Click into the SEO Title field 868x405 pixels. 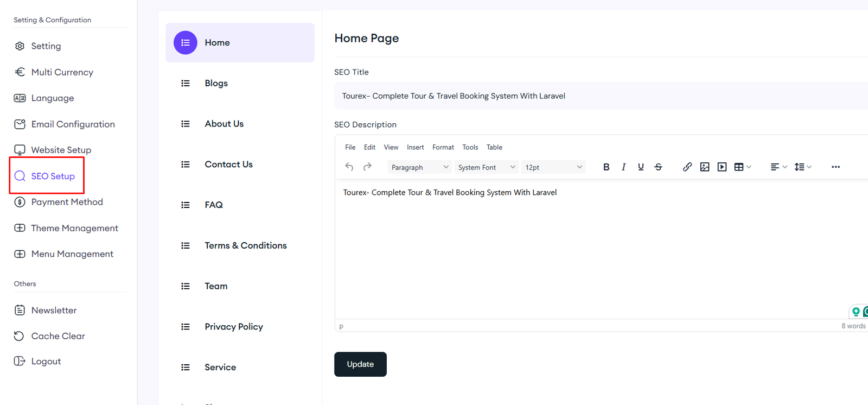[x=597, y=96]
